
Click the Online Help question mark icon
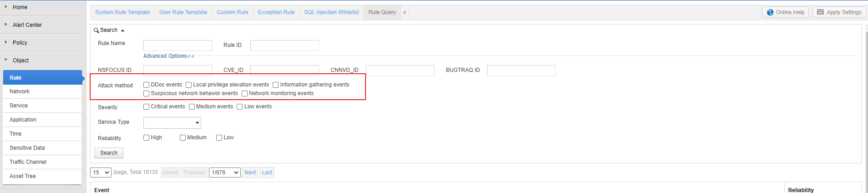click(770, 12)
